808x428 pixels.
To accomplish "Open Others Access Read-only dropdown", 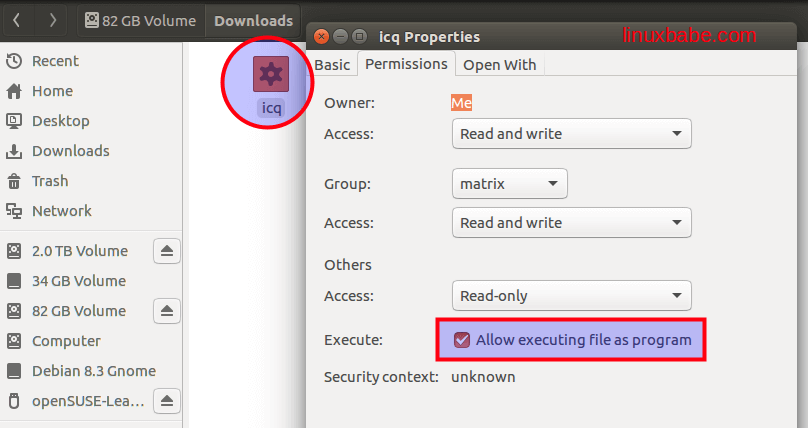I will tap(571, 296).
